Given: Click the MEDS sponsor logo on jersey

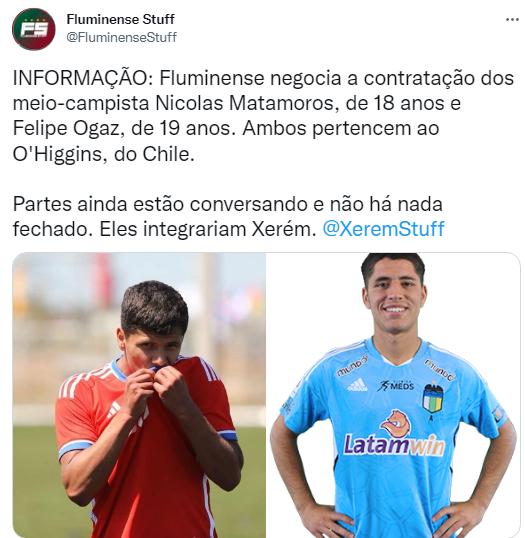Looking at the screenshot, I should [x=395, y=386].
